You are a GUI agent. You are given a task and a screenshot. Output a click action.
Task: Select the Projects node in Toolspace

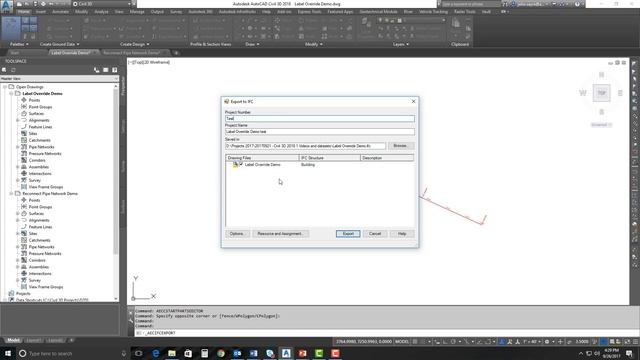23,293
